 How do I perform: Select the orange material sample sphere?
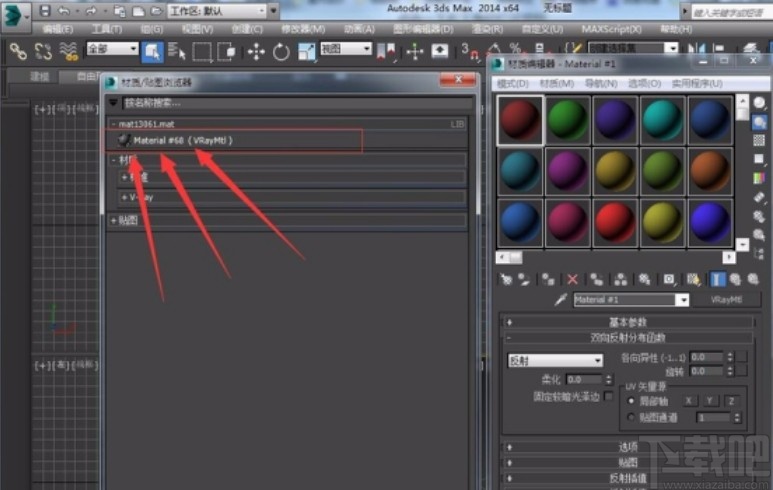click(709, 171)
